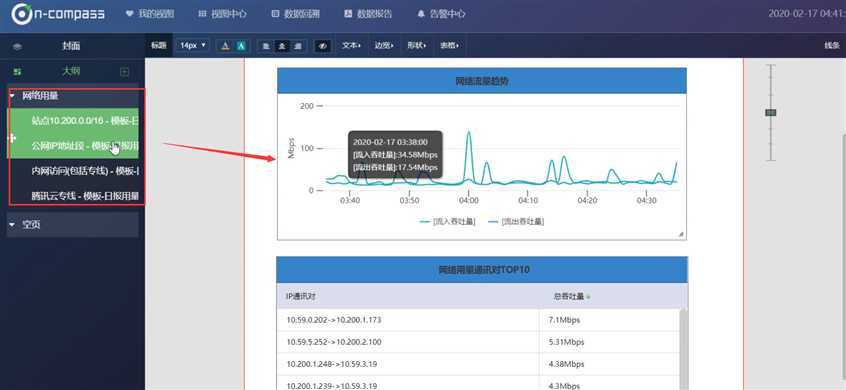Click row 10.200.1.248->10.59.3.19
Image resolution: width=846 pixels, height=390 pixels.
pyautogui.click(x=331, y=364)
